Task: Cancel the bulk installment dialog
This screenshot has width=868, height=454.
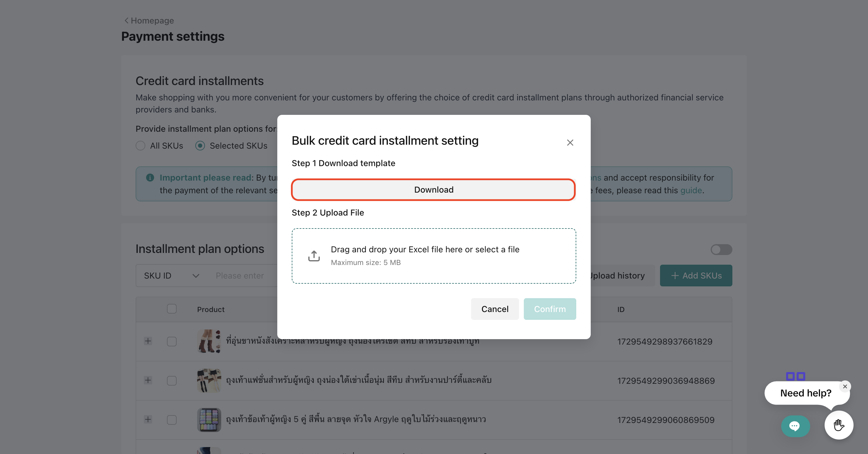Action: [494, 309]
